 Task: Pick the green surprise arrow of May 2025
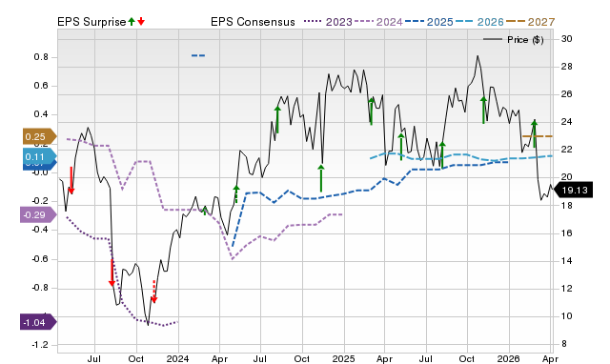(401, 147)
